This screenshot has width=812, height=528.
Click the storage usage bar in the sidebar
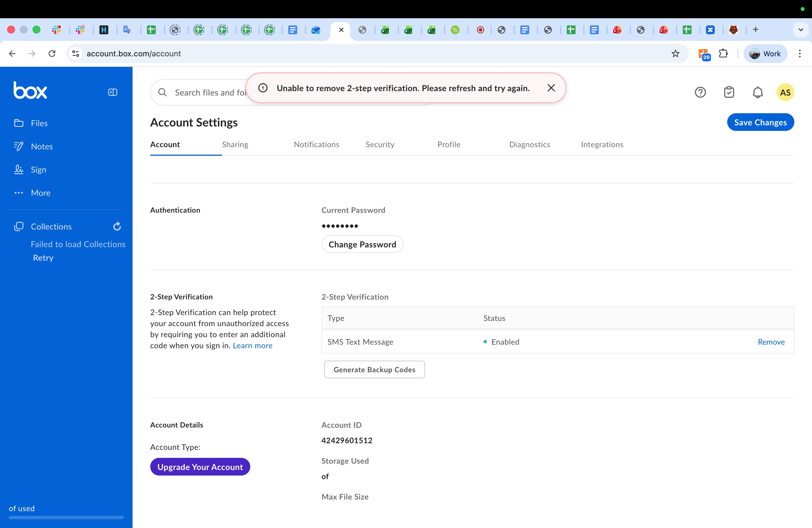pos(66,517)
